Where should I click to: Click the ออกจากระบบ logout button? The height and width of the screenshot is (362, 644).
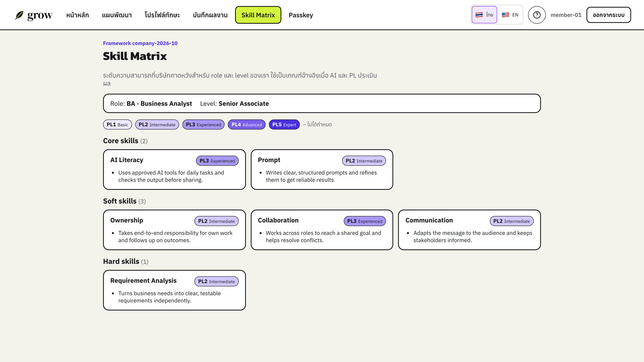[x=609, y=15]
